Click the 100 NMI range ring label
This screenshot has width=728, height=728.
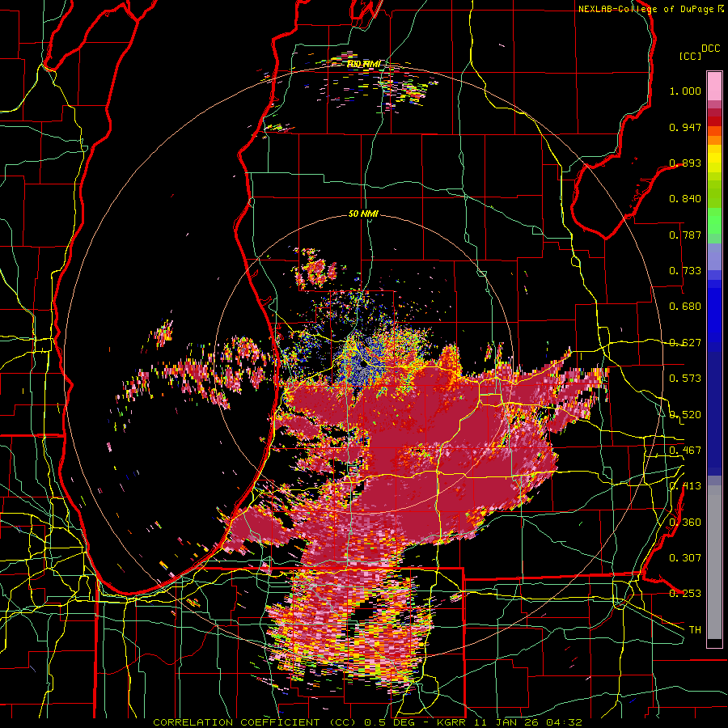tap(363, 63)
